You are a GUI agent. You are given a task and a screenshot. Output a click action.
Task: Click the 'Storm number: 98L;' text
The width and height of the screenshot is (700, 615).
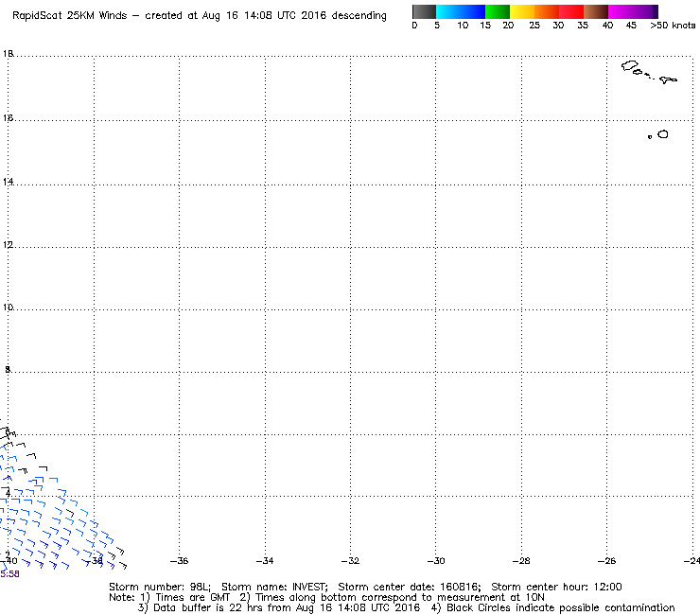click(160, 587)
